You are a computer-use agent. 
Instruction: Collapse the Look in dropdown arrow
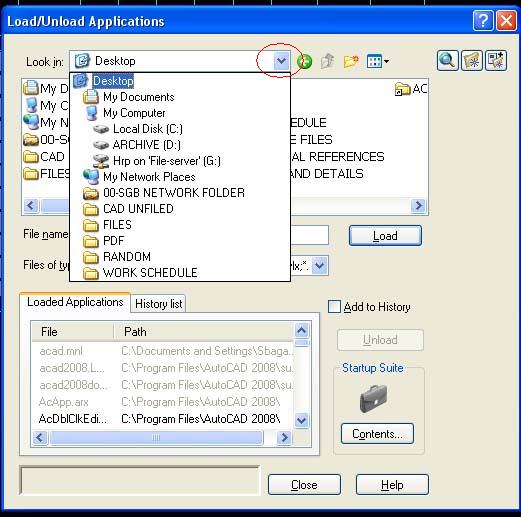pos(281,61)
